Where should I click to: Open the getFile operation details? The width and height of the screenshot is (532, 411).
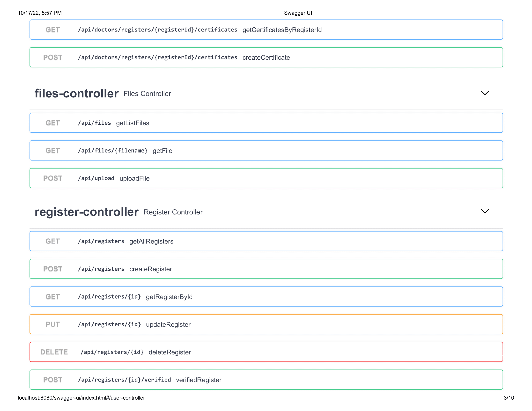click(x=268, y=150)
